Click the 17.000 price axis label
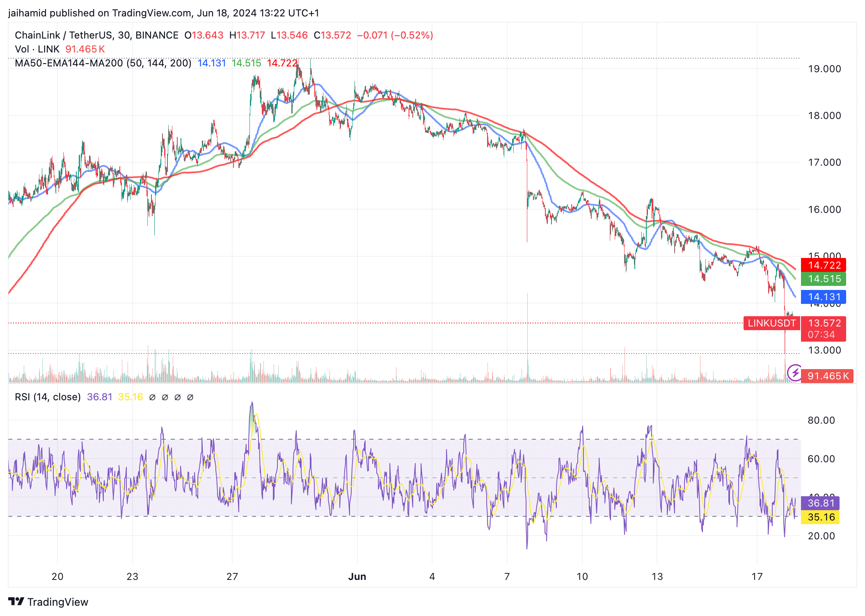The image size is (865, 616). coord(824,162)
